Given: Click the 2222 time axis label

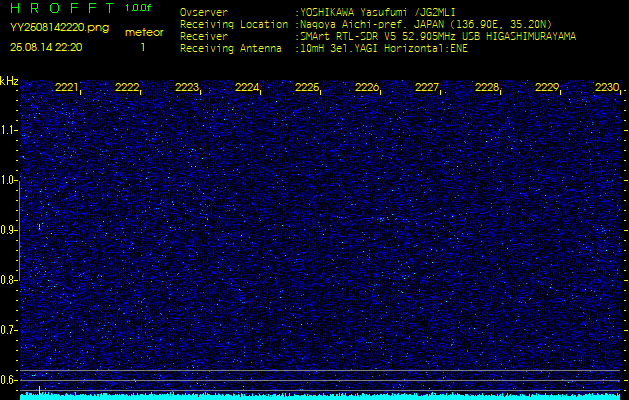Looking at the screenshot, I should pos(126,87).
